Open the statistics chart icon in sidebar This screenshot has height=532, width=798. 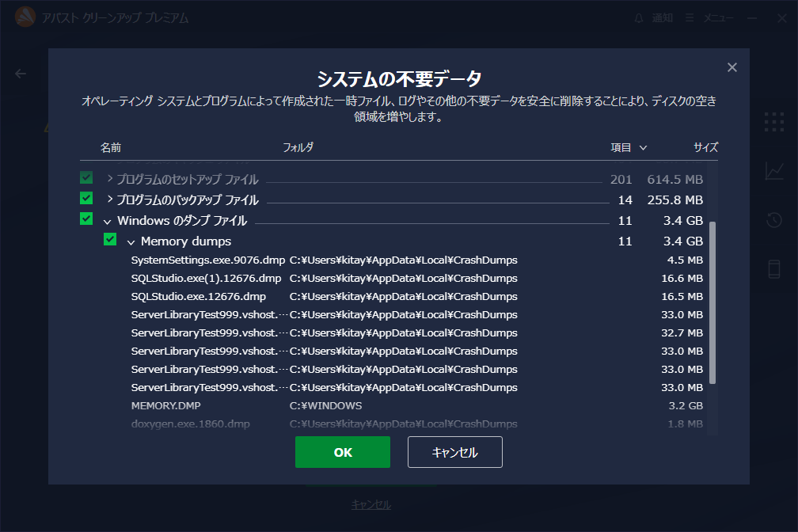point(774,170)
